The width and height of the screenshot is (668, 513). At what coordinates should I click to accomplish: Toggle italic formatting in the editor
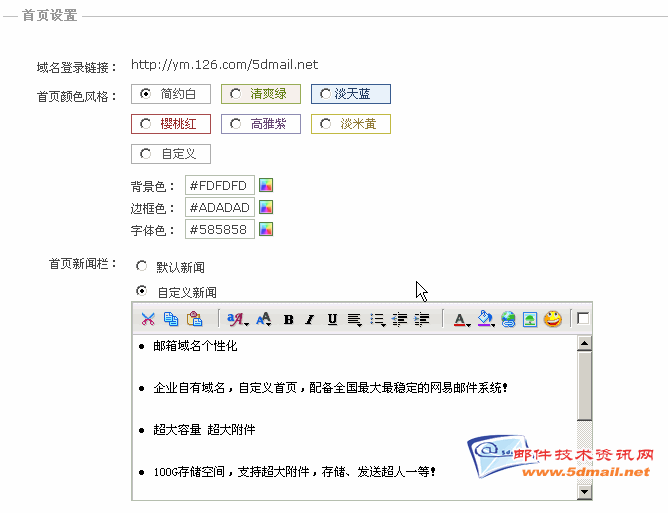click(310, 320)
